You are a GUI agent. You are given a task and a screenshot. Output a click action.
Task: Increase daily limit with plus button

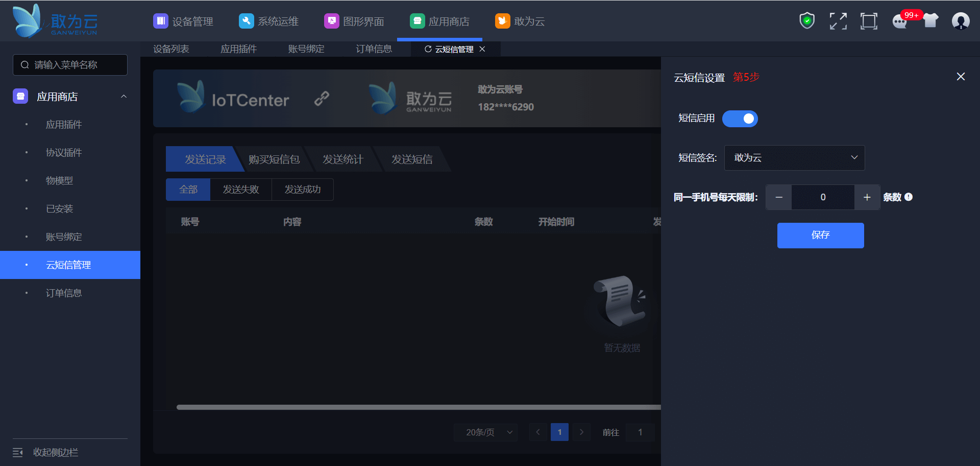coord(867,197)
